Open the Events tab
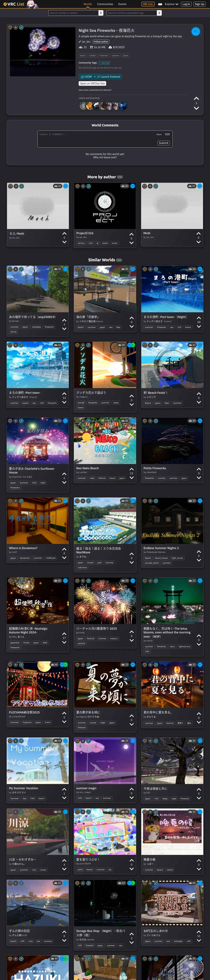The width and height of the screenshot is (210, 980). click(x=122, y=4)
